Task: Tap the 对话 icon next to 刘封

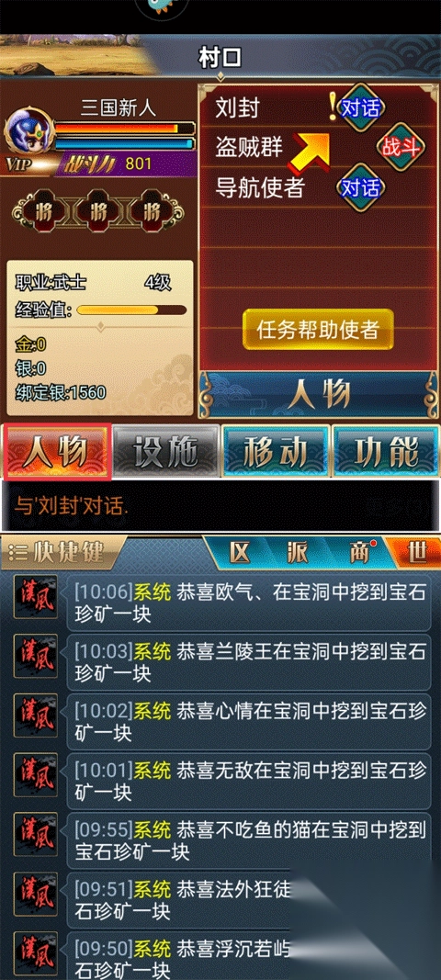Action: coord(360,107)
